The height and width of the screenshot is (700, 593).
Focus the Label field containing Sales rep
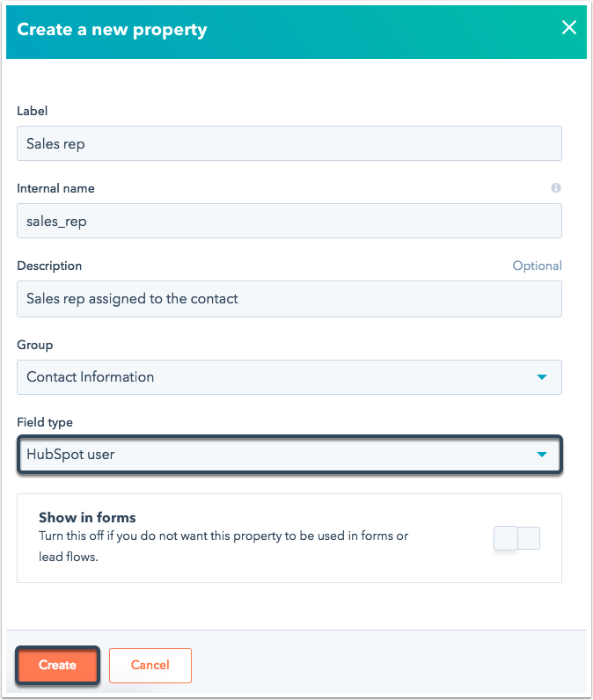pos(289,143)
